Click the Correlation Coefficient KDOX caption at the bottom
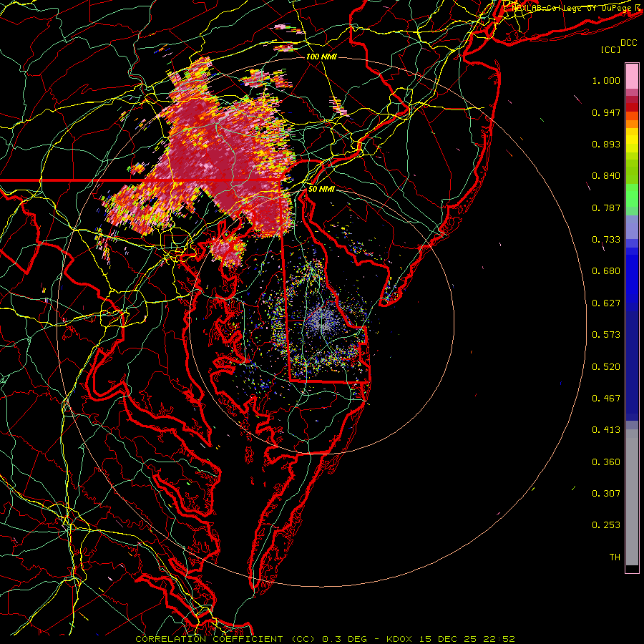 tap(325, 639)
